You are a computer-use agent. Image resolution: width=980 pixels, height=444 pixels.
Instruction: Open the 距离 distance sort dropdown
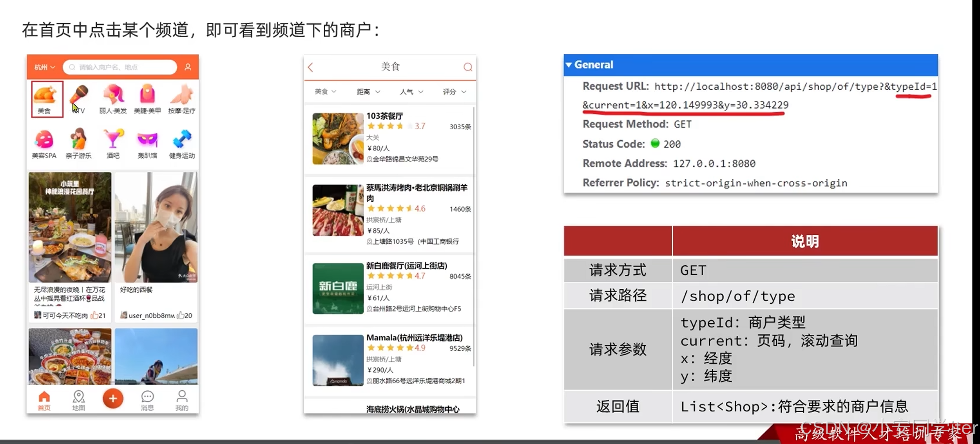368,92
